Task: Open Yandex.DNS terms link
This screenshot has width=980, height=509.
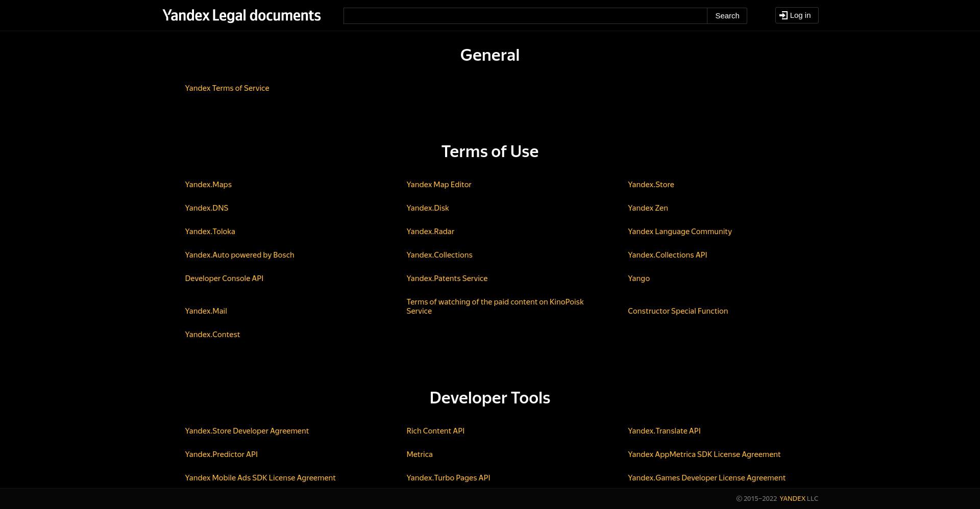Action: [x=207, y=208]
